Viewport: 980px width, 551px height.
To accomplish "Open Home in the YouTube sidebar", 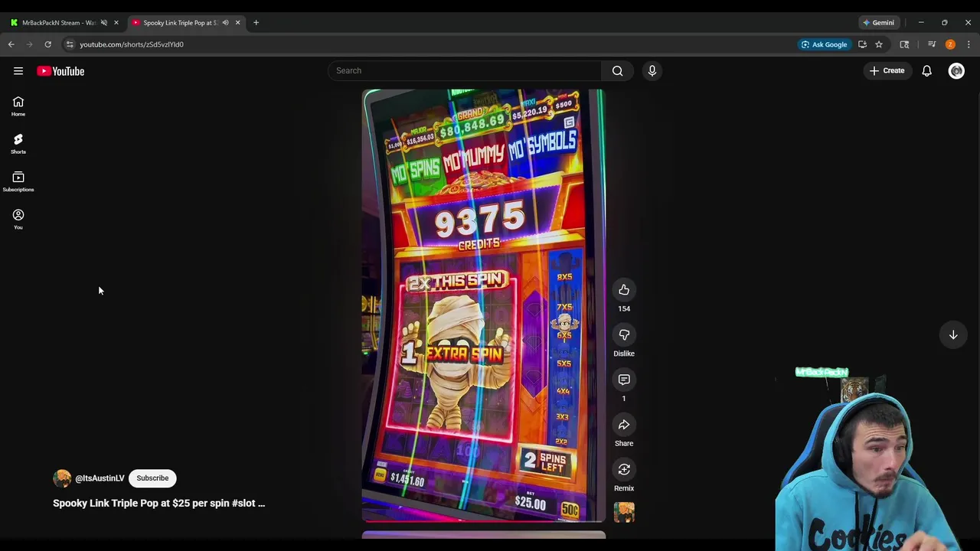I will click(x=18, y=106).
